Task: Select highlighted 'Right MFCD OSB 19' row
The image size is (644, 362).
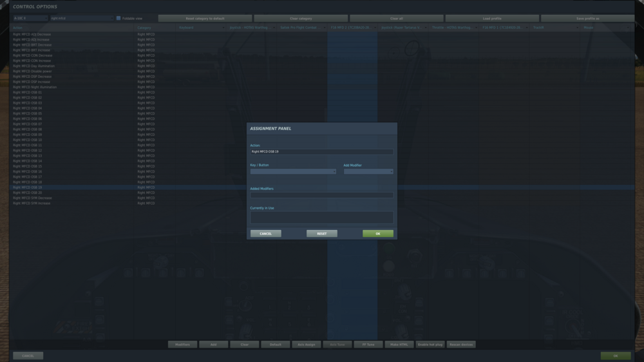Action: pyautogui.click(x=322, y=187)
